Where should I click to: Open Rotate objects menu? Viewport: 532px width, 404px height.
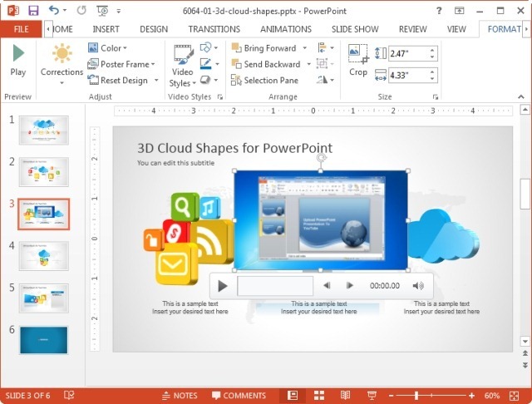coord(325,80)
